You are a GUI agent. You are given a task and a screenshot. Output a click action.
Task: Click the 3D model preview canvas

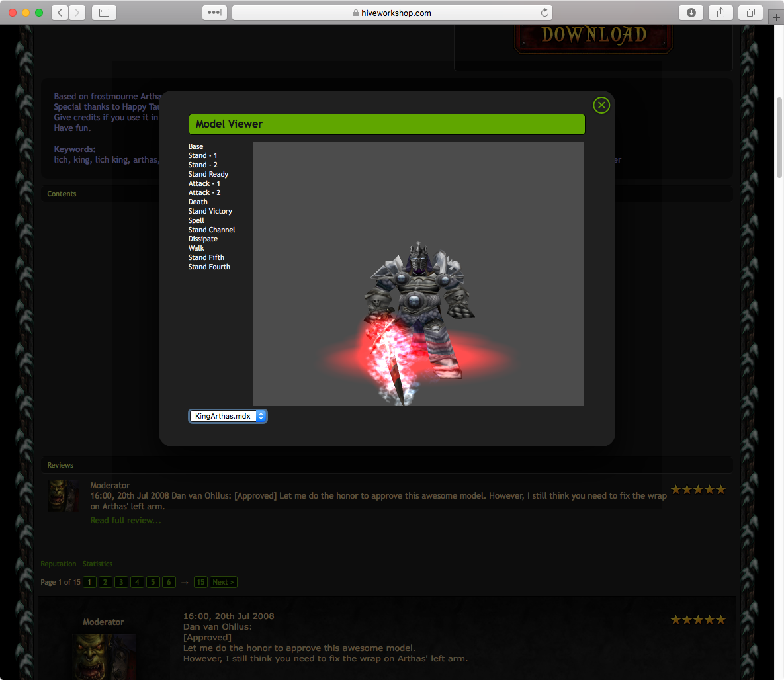[x=417, y=273]
